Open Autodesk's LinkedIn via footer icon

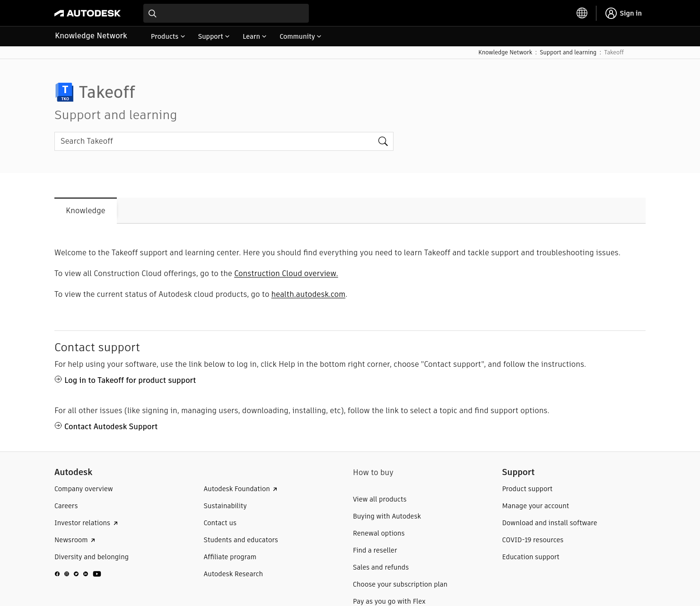86,573
